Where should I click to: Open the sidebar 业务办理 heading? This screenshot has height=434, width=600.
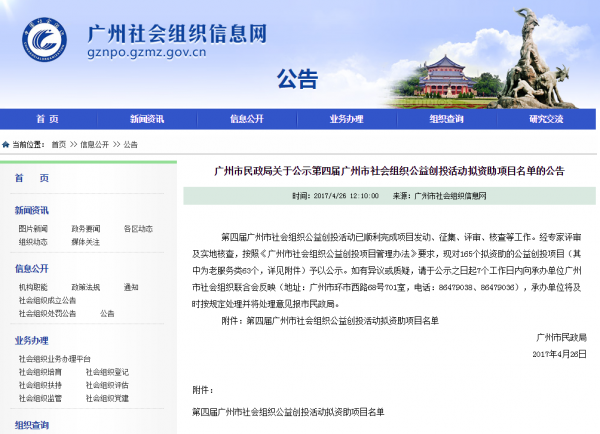[32, 341]
